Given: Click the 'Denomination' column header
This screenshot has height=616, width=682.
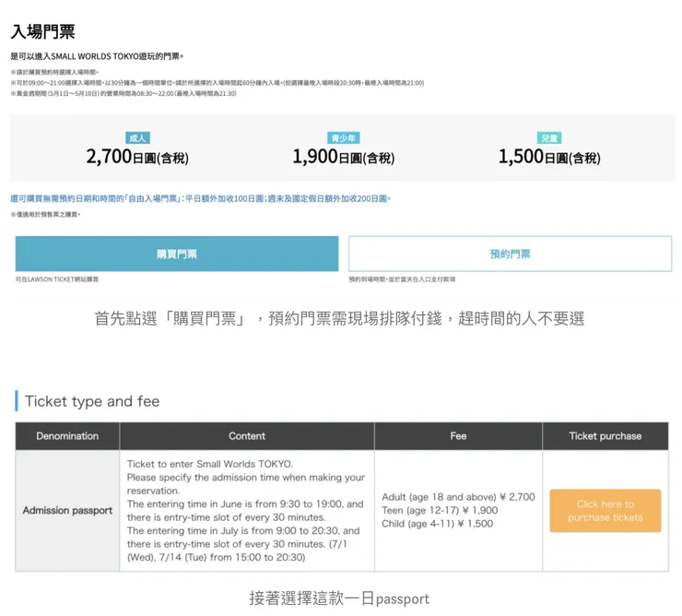Looking at the screenshot, I should (67, 436).
